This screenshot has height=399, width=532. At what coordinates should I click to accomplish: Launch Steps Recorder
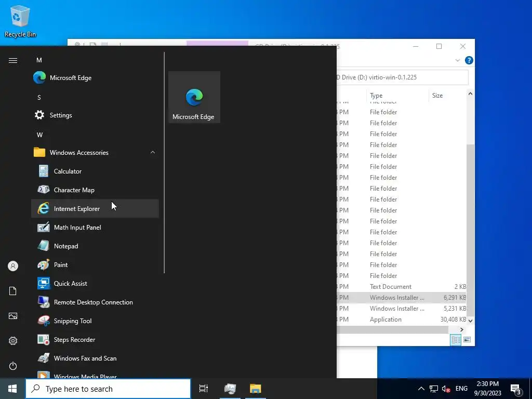[x=95, y=339]
